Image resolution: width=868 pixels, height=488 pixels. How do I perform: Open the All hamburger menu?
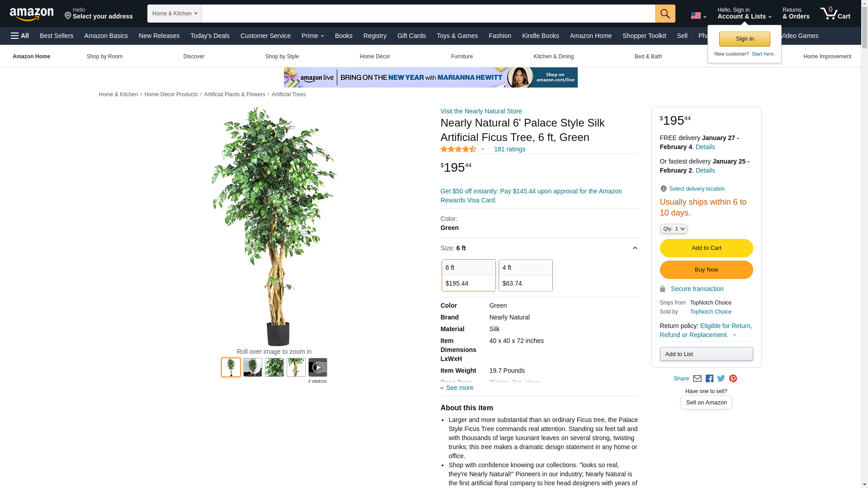click(x=20, y=36)
